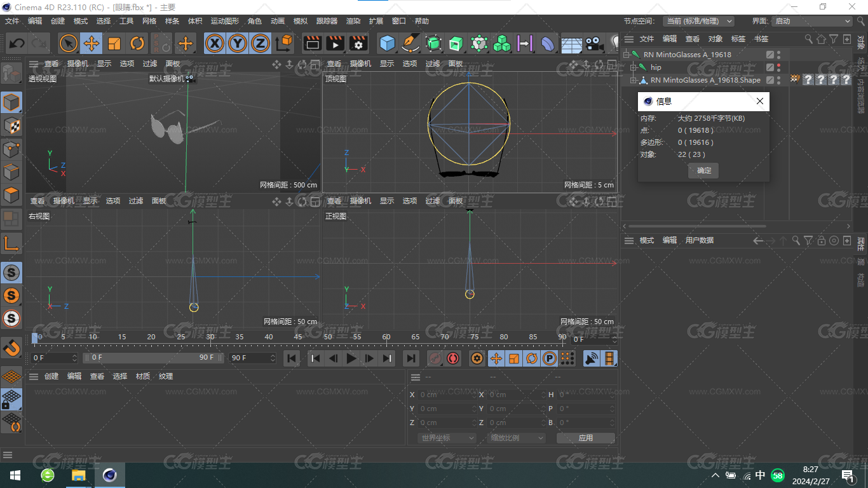The image size is (868, 488).
Task: Open the 缩放比例 dropdown
Action: (517, 438)
